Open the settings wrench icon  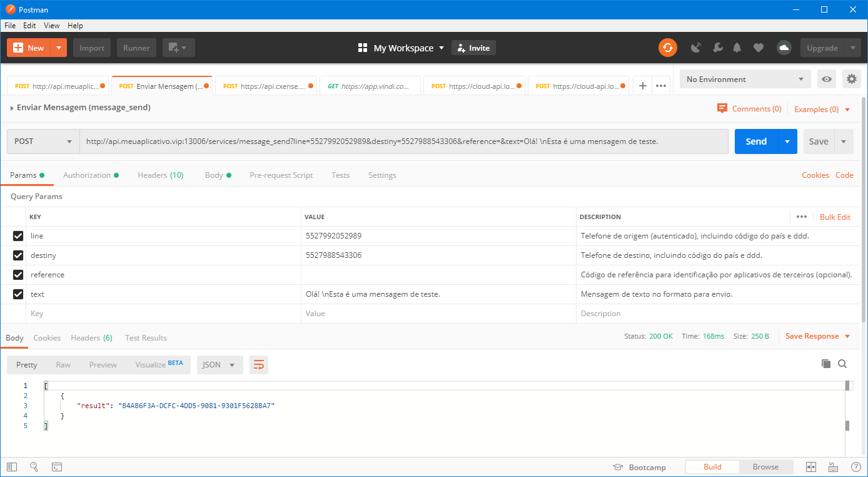coord(717,48)
